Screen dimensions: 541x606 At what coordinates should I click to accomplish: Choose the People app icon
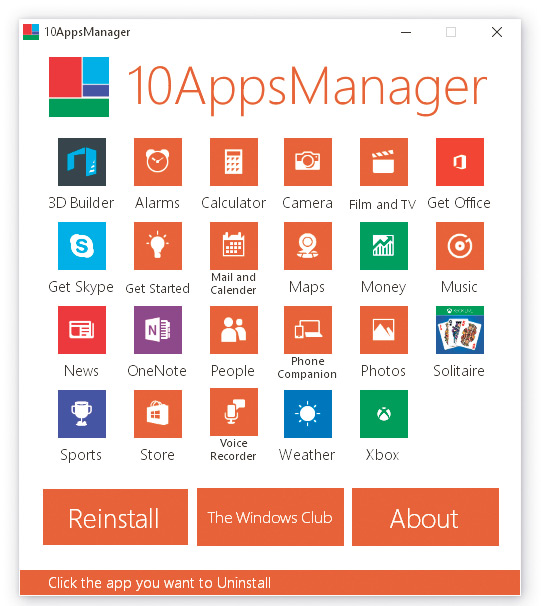(x=234, y=330)
